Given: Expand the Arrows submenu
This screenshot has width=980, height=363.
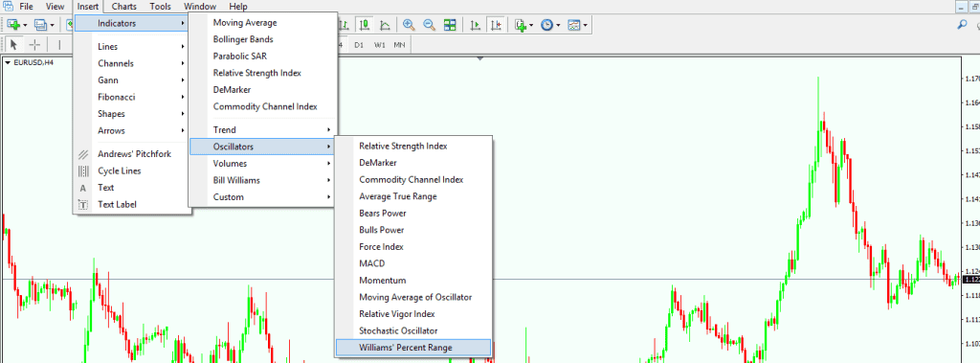Looking at the screenshot, I should 132,131.
